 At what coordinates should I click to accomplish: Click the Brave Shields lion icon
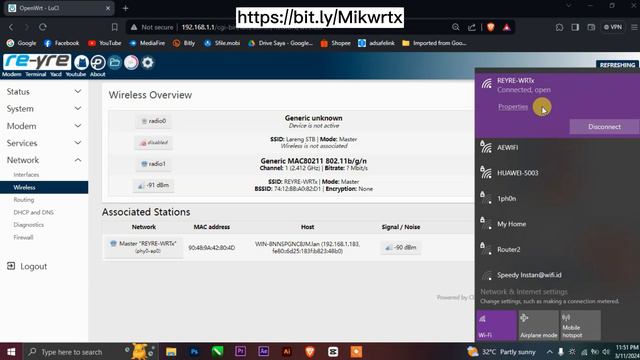[491, 27]
